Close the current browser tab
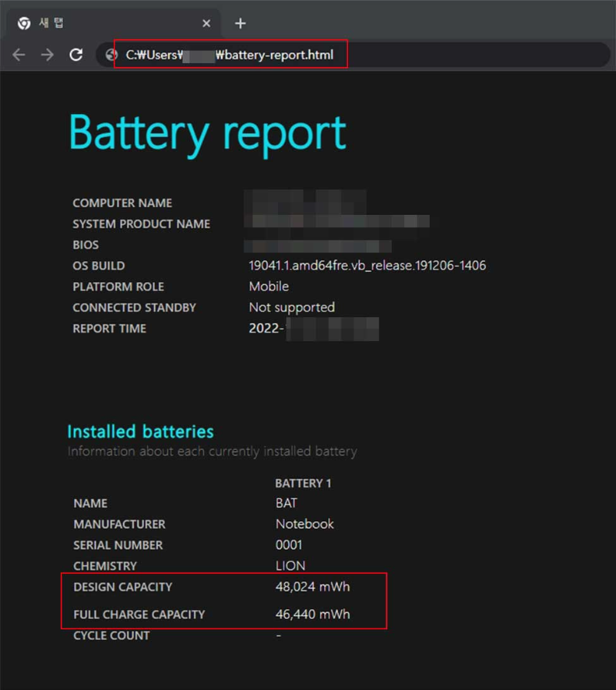616x690 pixels. (206, 23)
